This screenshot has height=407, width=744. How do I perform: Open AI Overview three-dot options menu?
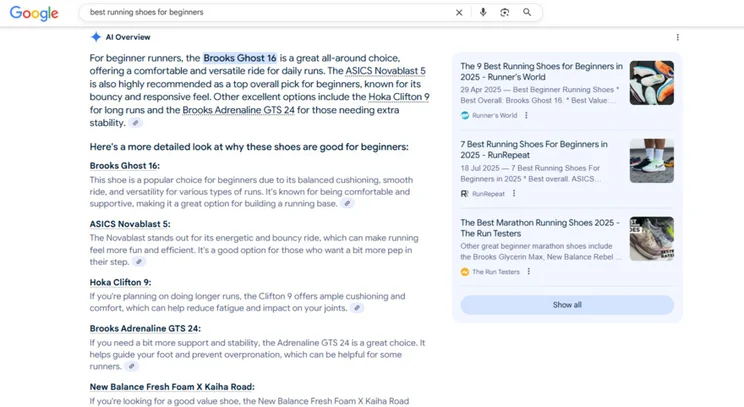click(x=678, y=37)
